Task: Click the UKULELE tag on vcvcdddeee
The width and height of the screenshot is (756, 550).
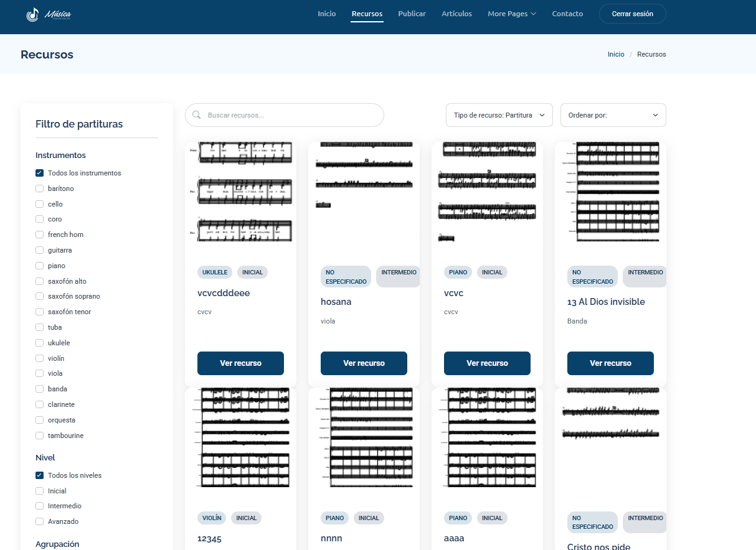Action: click(215, 272)
